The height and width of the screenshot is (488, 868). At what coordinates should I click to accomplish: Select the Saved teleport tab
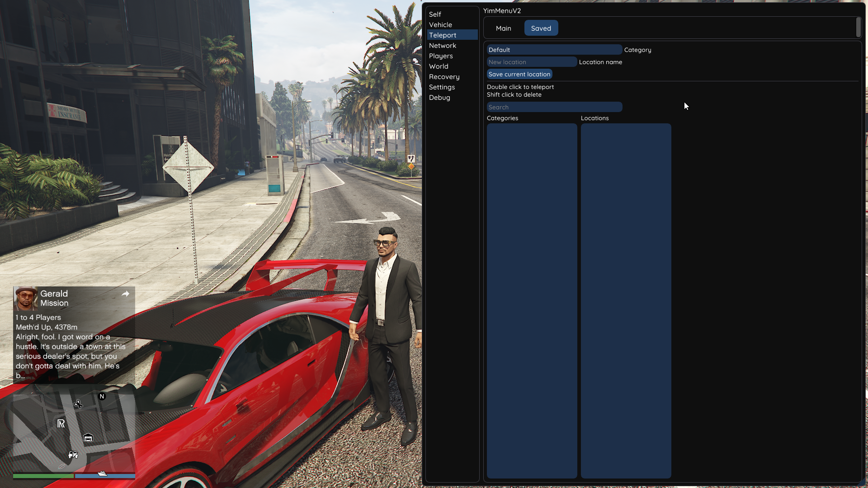pos(541,28)
